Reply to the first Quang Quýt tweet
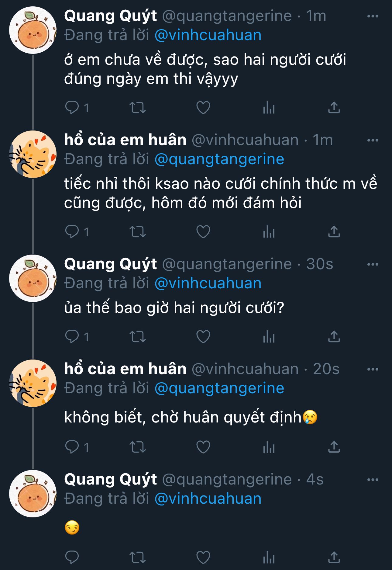The height and width of the screenshot is (570, 392). click(72, 108)
